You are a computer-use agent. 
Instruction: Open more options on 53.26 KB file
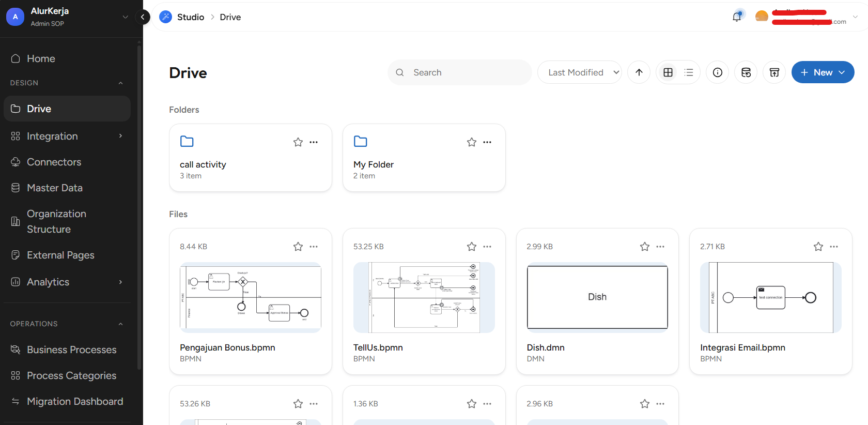[314, 404]
